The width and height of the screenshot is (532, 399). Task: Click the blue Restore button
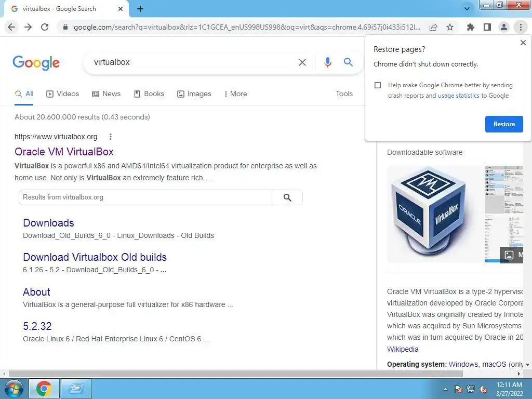pyautogui.click(x=504, y=124)
